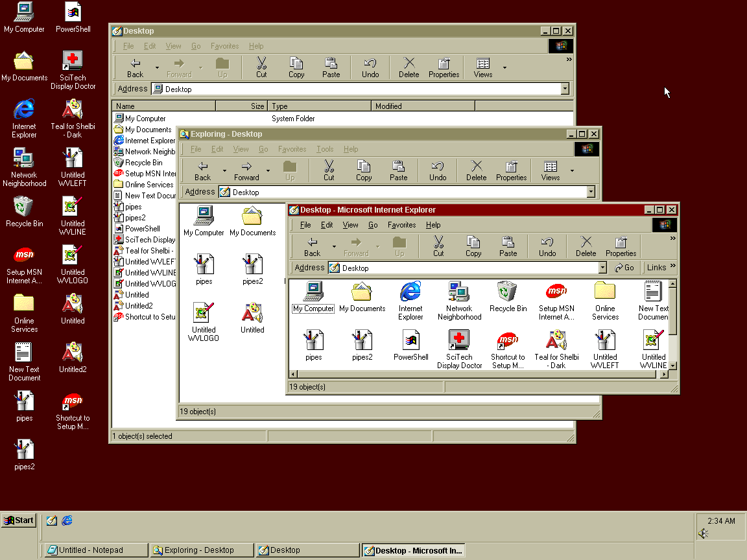Select the pipes2 icon in the Exploring - Desktop window
The image size is (747, 560).
(252, 270)
